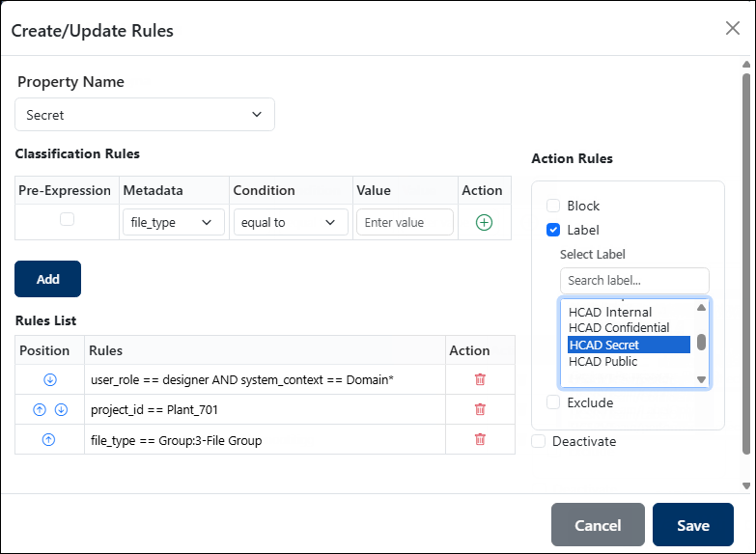Move the file_type Group rule up
The height and width of the screenshot is (554, 756).
pos(48,440)
